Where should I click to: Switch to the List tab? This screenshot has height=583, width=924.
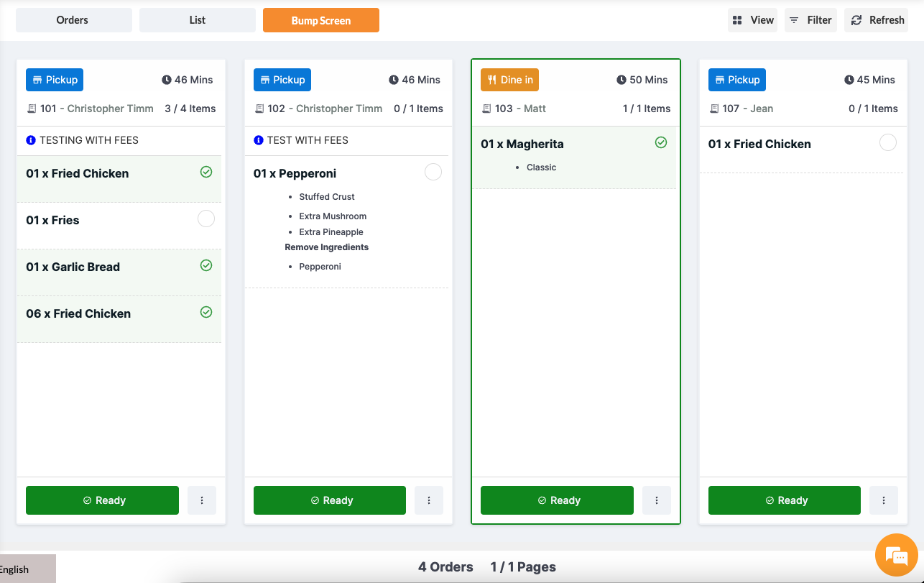pos(198,20)
